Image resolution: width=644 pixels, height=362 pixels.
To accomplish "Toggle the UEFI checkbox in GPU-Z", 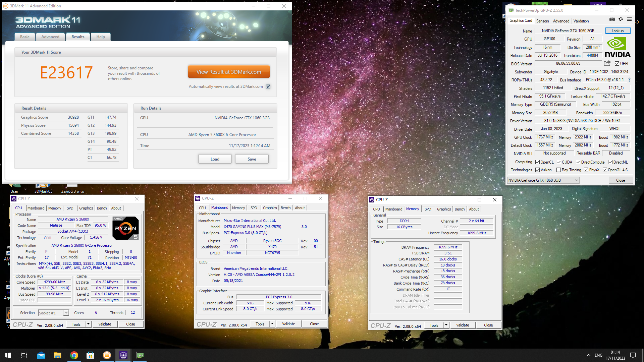I will click(x=617, y=63).
